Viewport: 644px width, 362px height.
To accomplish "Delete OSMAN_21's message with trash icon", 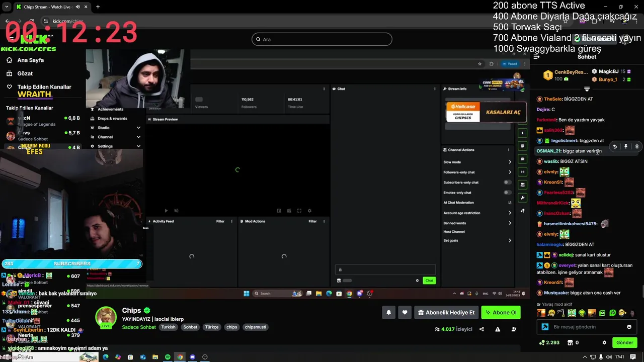I will (x=636, y=147).
